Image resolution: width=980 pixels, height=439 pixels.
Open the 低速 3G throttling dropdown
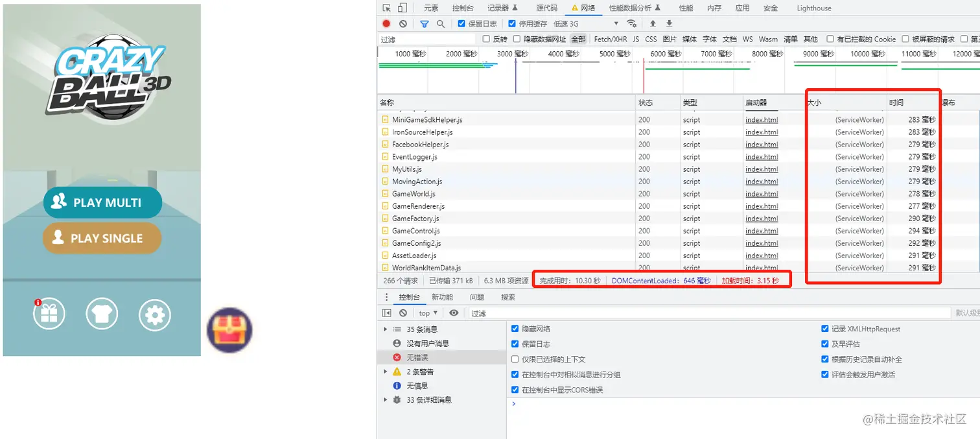586,23
